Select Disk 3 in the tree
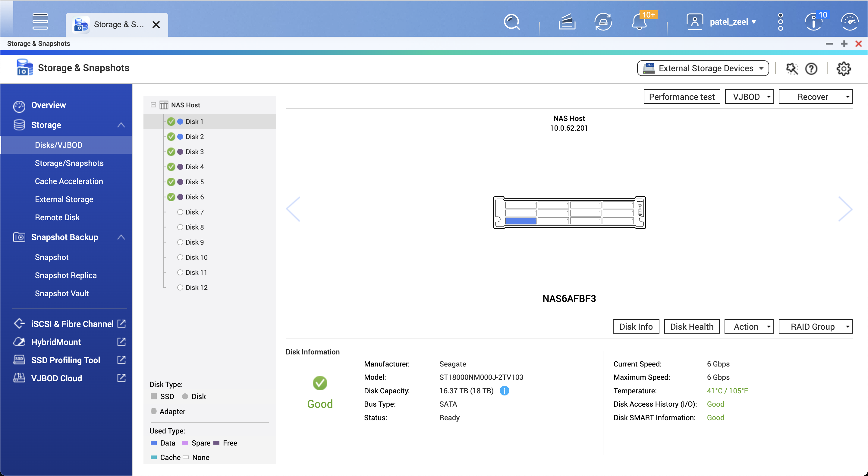This screenshot has width=868, height=476. [x=194, y=152]
